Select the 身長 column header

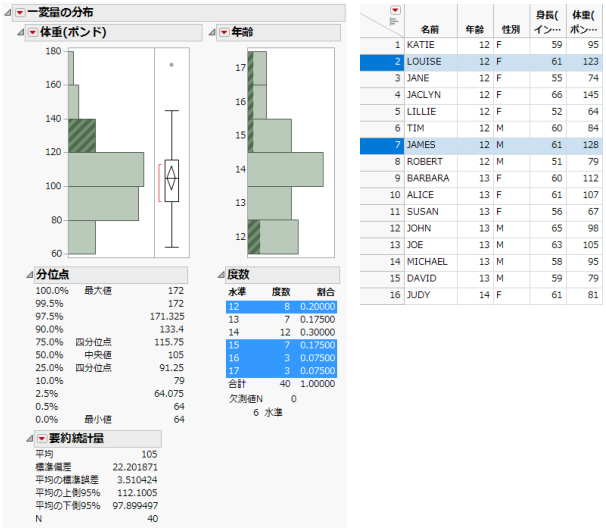click(548, 22)
